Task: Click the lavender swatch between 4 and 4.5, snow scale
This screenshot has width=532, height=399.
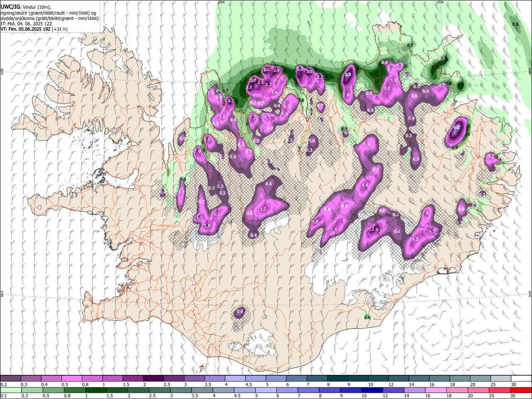Action: pos(235,379)
